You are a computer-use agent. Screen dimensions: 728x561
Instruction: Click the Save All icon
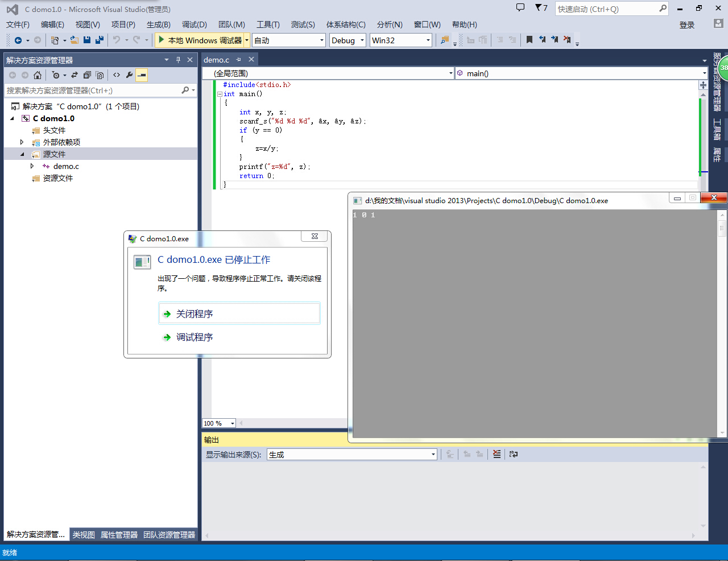coord(100,40)
